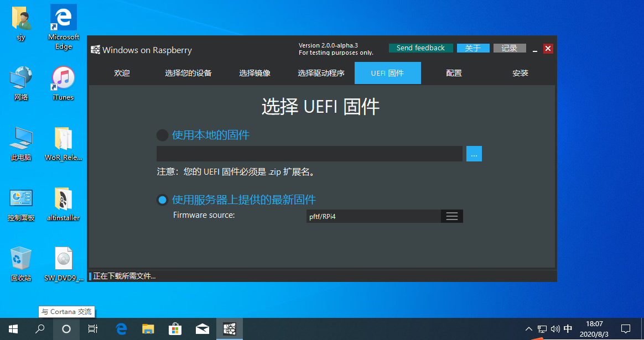The height and width of the screenshot is (340, 644).
Task: Click the 18:07 clock and date
Action: [594, 329]
